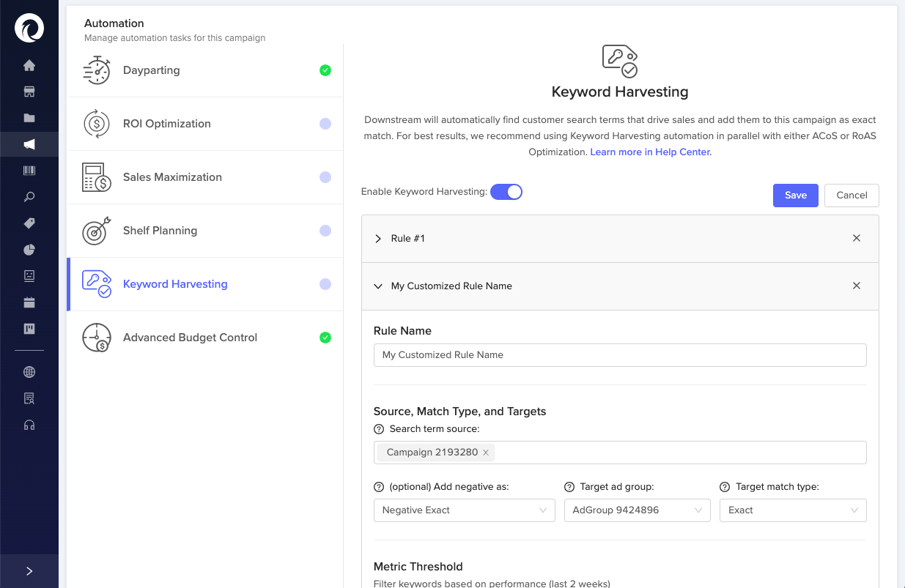Screen dimensions: 905x588
Task: Open the storefront icon in the sidebar
Action: pos(29,92)
